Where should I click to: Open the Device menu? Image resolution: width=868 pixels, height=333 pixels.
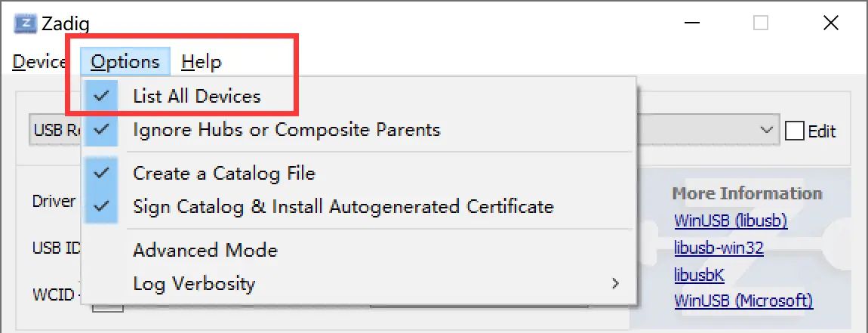(x=39, y=61)
